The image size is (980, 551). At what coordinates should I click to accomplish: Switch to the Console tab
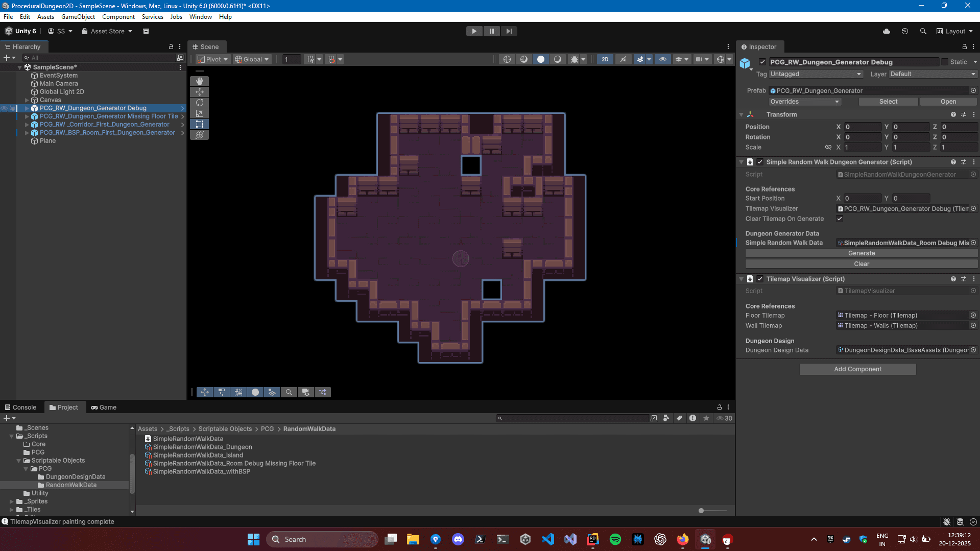[x=21, y=407]
